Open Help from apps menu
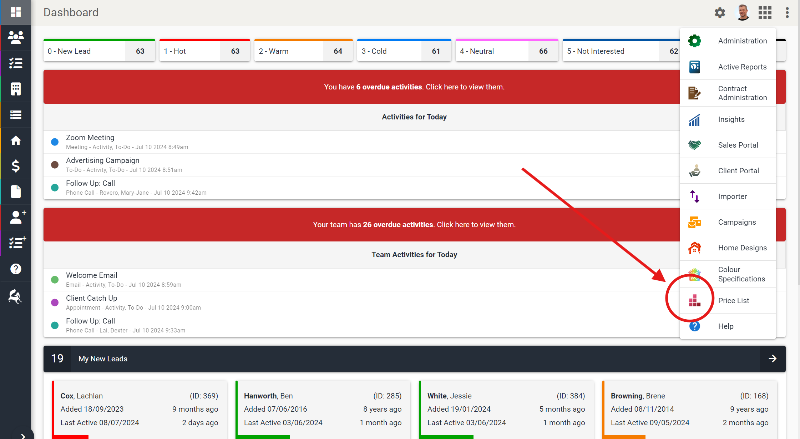This screenshot has width=800, height=439. click(x=728, y=326)
